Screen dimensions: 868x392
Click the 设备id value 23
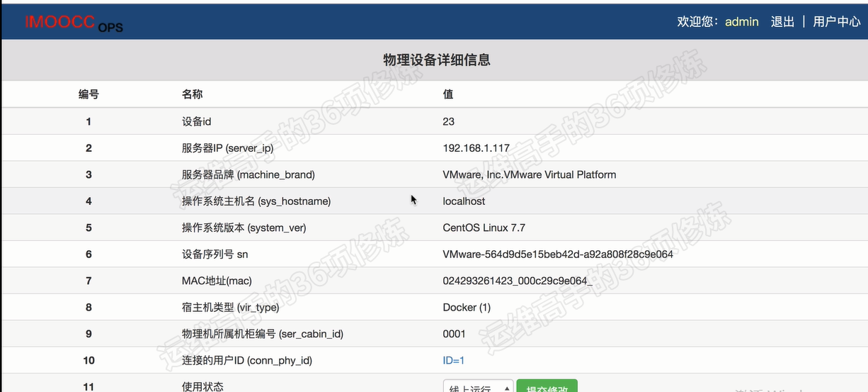point(448,121)
